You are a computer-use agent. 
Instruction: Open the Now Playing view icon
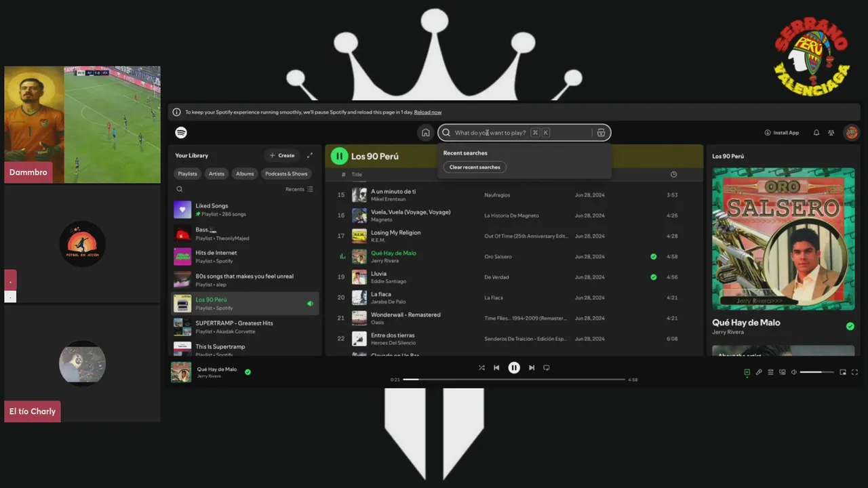point(747,372)
